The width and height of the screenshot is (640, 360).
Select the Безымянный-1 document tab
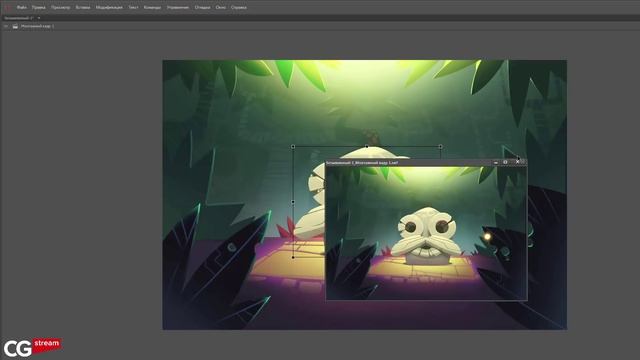[x=19, y=18]
